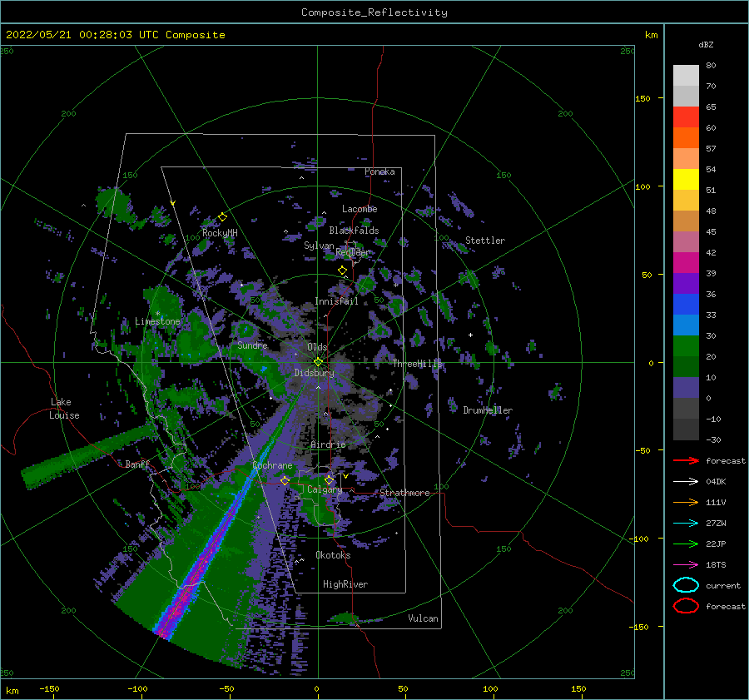This screenshot has width=749, height=700.
Task: Click the 'dBZ' scale heading
Action: click(706, 44)
